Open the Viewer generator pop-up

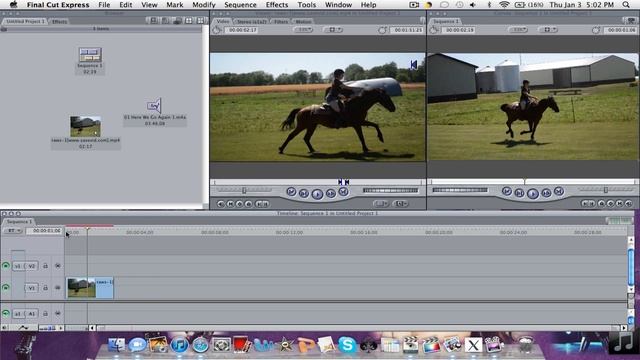coord(401,203)
